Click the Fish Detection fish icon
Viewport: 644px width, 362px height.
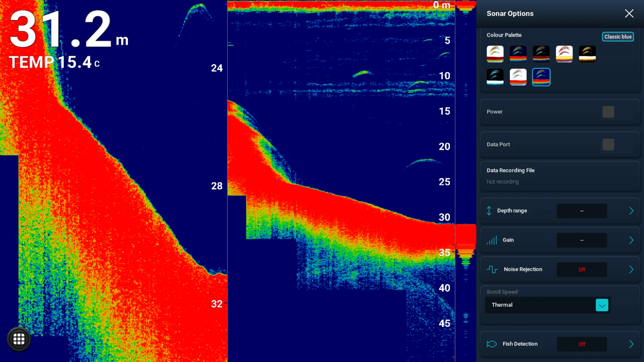pyautogui.click(x=492, y=344)
